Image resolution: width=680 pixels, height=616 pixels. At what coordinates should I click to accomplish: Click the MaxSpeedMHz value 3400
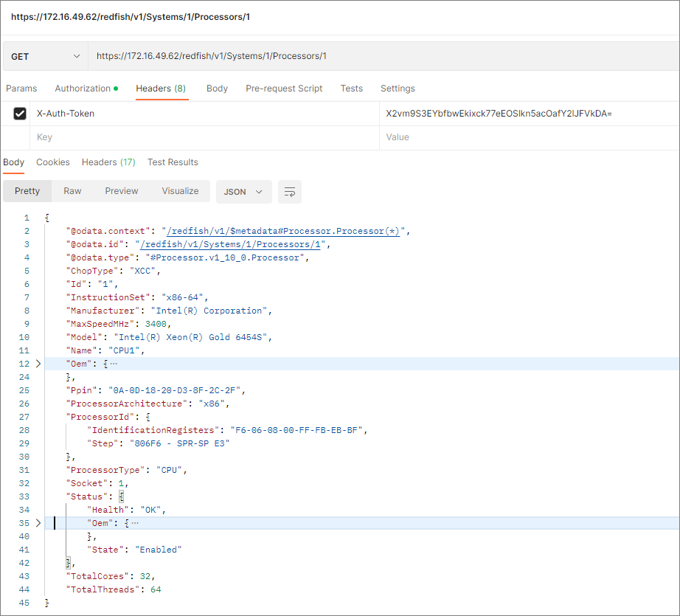(156, 324)
